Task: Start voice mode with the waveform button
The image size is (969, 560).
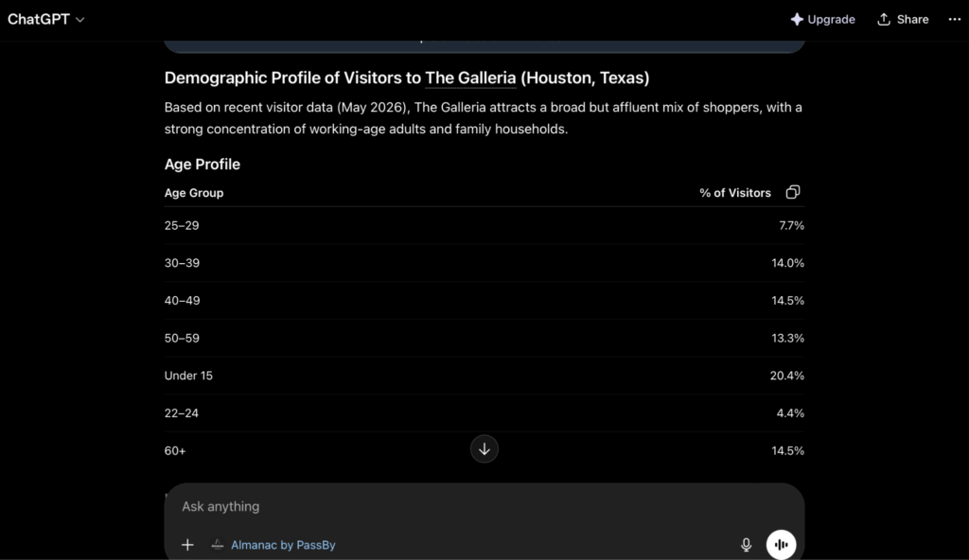Action: point(781,545)
